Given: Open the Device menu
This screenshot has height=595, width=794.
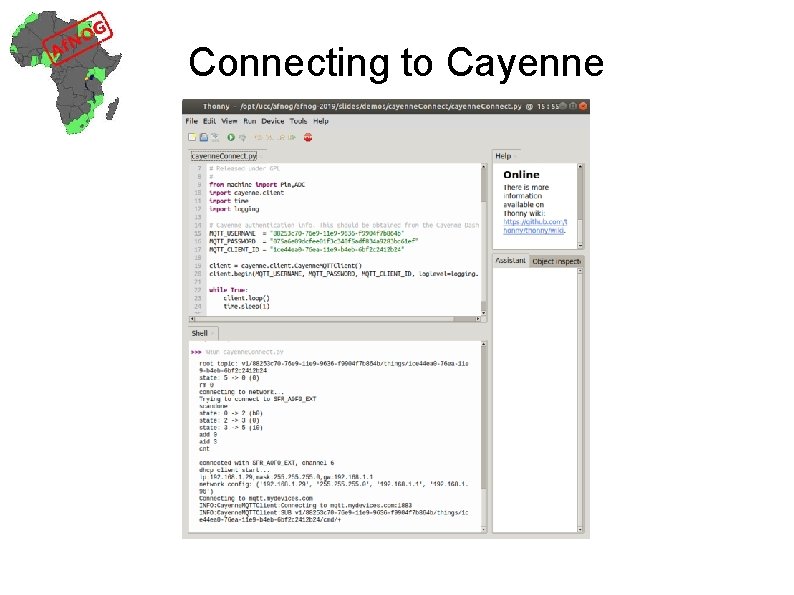Looking at the screenshot, I should (x=272, y=121).
